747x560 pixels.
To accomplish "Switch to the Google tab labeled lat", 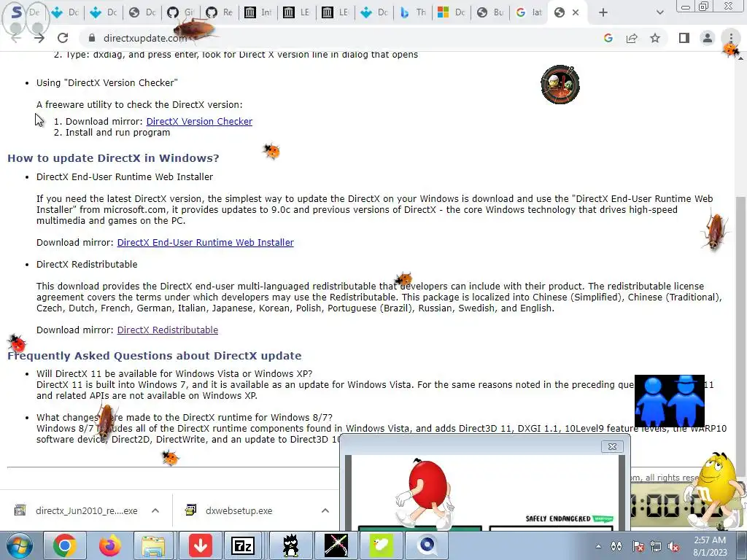I will tap(528, 12).
